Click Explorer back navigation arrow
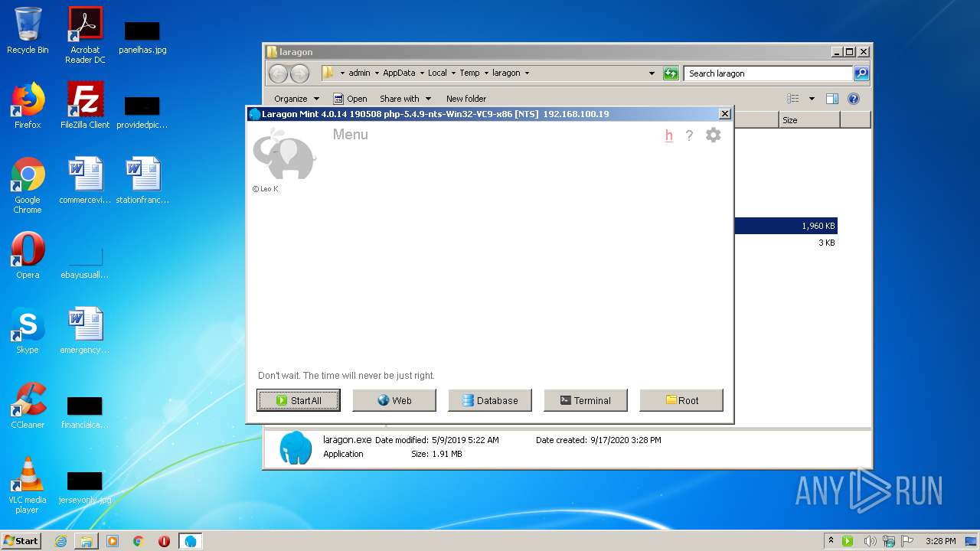This screenshot has height=551, width=980. tap(278, 73)
